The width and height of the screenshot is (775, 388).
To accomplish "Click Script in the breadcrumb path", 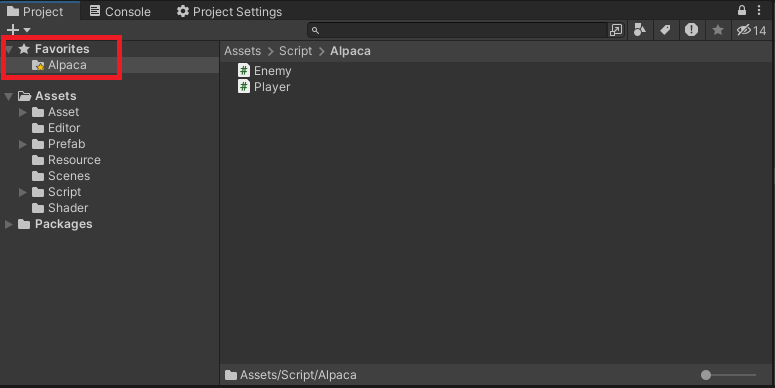I will (x=296, y=51).
